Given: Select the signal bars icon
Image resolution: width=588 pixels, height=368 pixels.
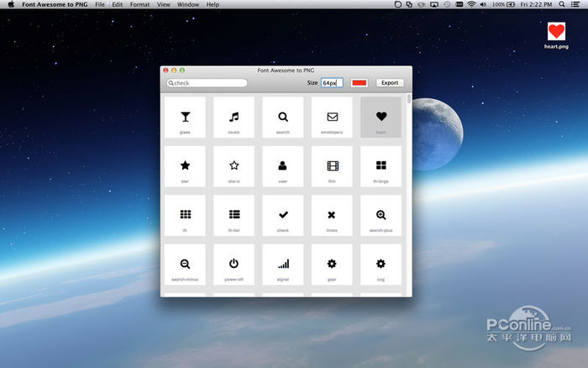Looking at the screenshot, I should (x=283, y=264).
